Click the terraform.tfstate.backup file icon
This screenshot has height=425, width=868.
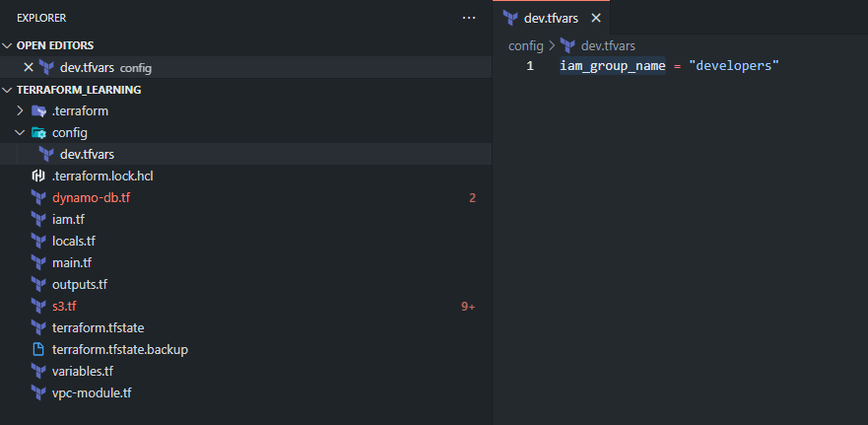tap(38, 350)
